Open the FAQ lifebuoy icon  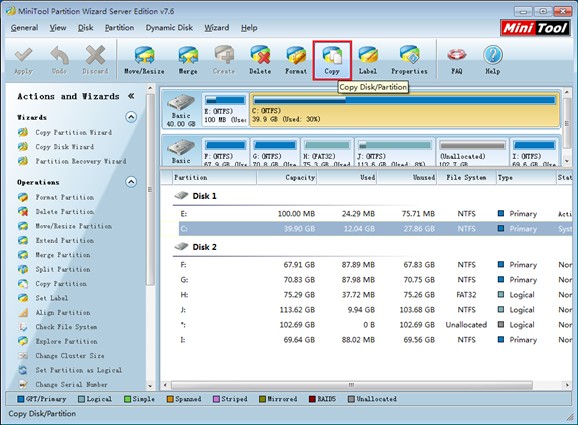tap(457, 55)
